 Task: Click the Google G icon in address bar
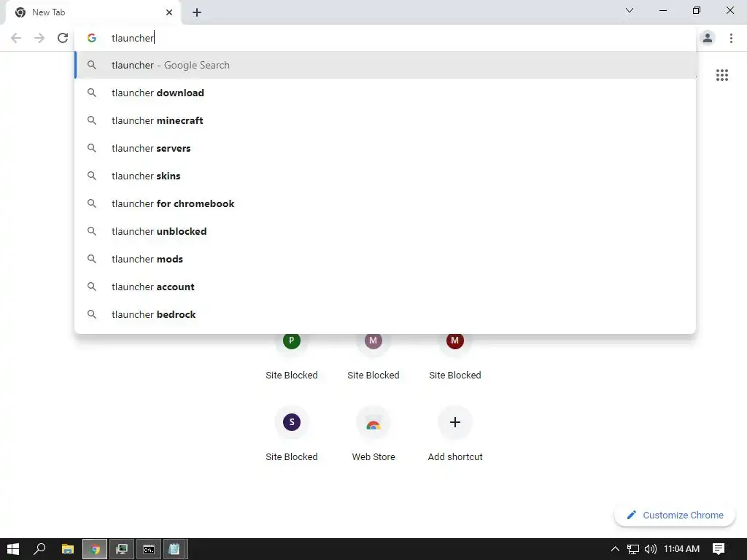pyautogui.click(x=91, y=38)
